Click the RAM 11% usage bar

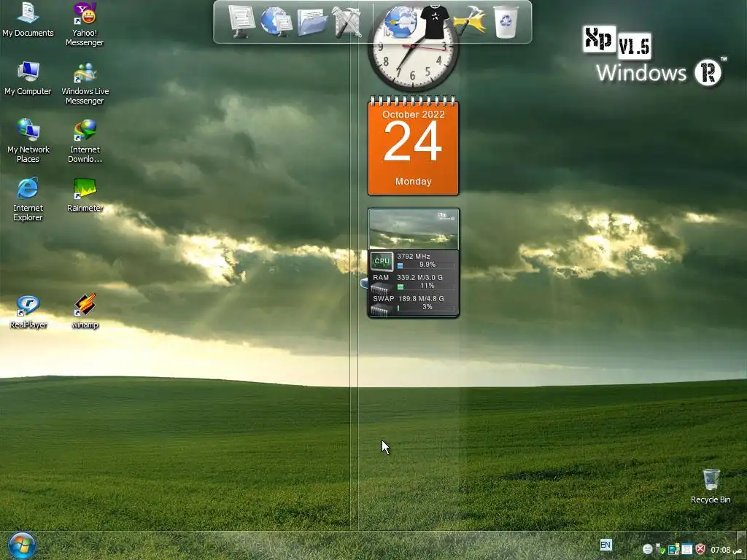(x=425, y=286)
